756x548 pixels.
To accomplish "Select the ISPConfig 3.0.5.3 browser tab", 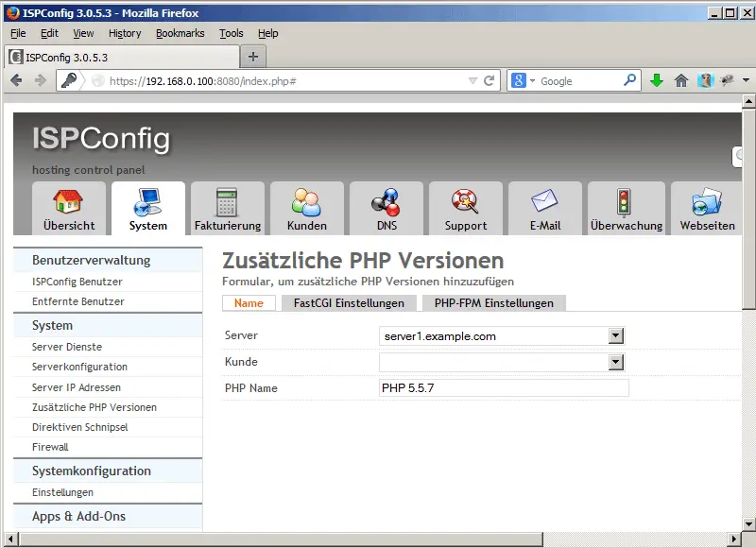I will (x=122, y=57).
